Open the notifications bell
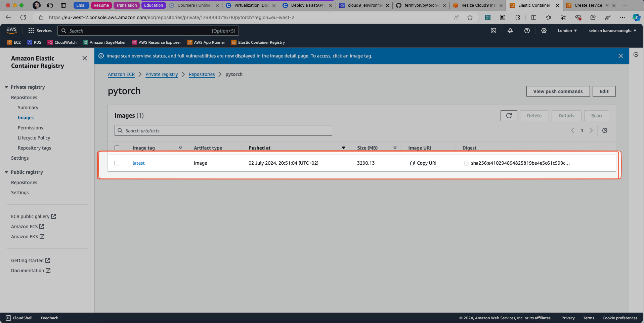 point(510,31)
